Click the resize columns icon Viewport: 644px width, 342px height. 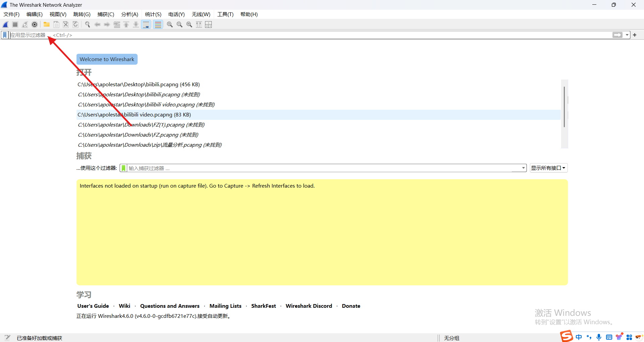coord(199,25)
